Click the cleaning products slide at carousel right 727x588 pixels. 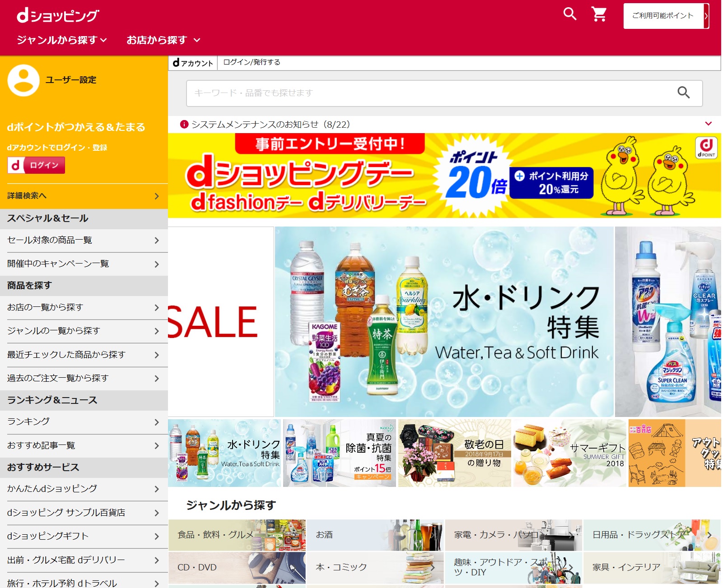click(x=668, y=321)
